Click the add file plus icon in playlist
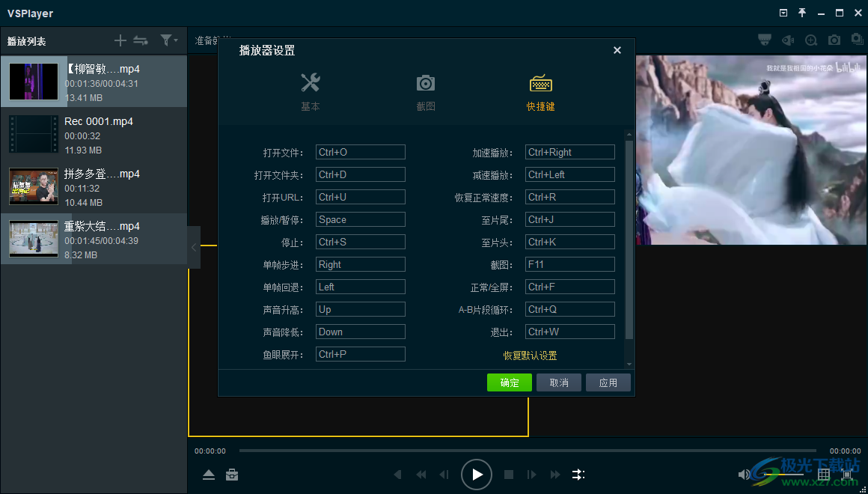 coord(120,40)
